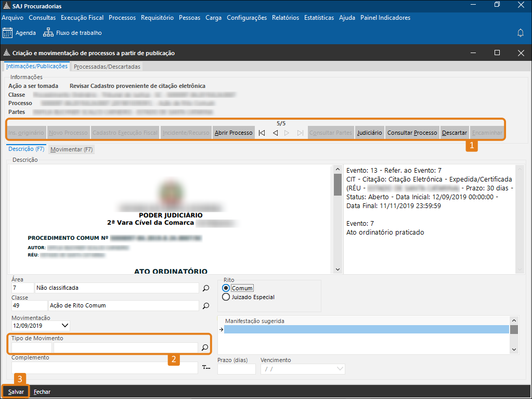Select the Movimentar (F7) tab
This screenshot has height=399, width=532.
(71, 149)
